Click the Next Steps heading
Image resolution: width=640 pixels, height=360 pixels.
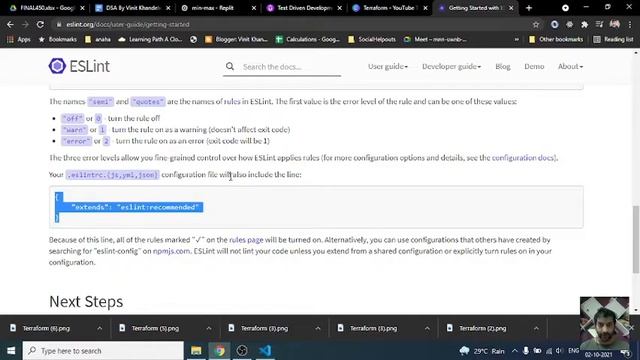pos(86,302)
